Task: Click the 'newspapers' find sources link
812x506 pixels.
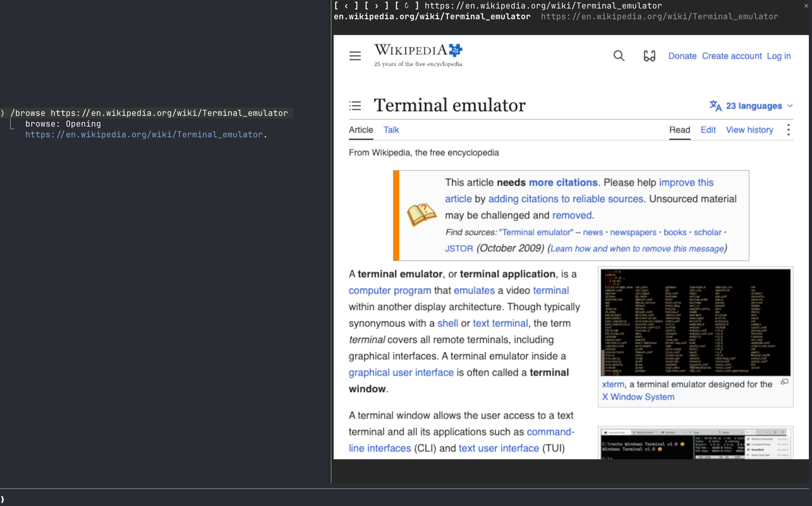Action: (x=633, y=232)
